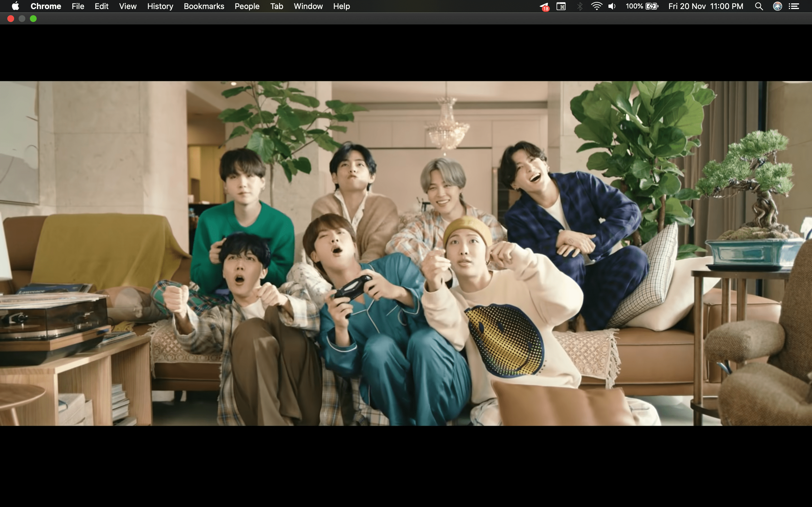Image resolution: width=812 pixels, height=507 pixels.
Task: Open the Wi-Fi status menu
Action: [x=597, y=6]
